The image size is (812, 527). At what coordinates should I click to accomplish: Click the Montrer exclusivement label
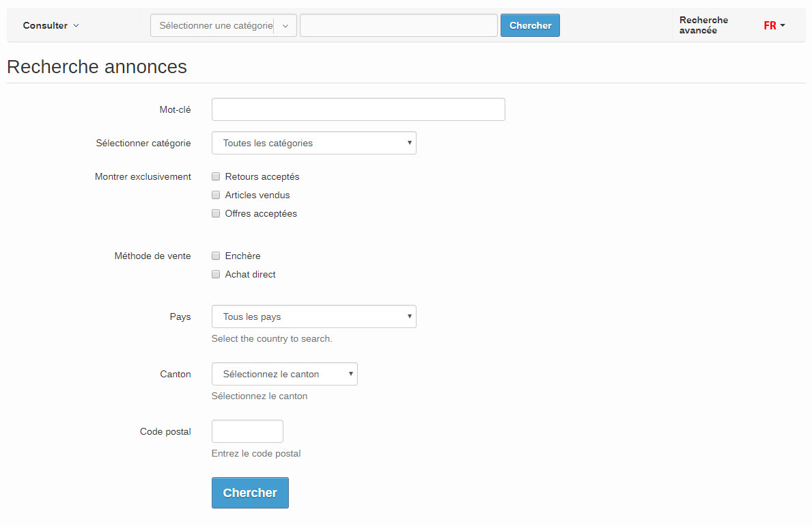[x=143, y=177]
